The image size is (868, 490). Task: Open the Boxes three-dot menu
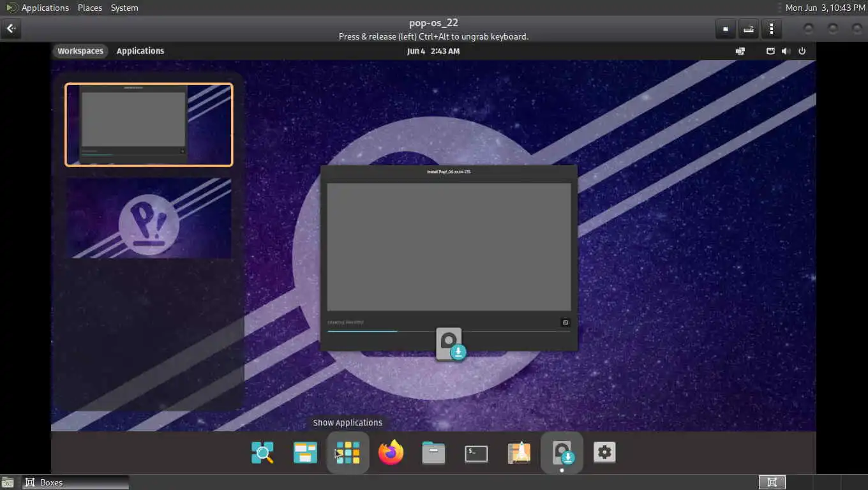click(x=772, y=29)
